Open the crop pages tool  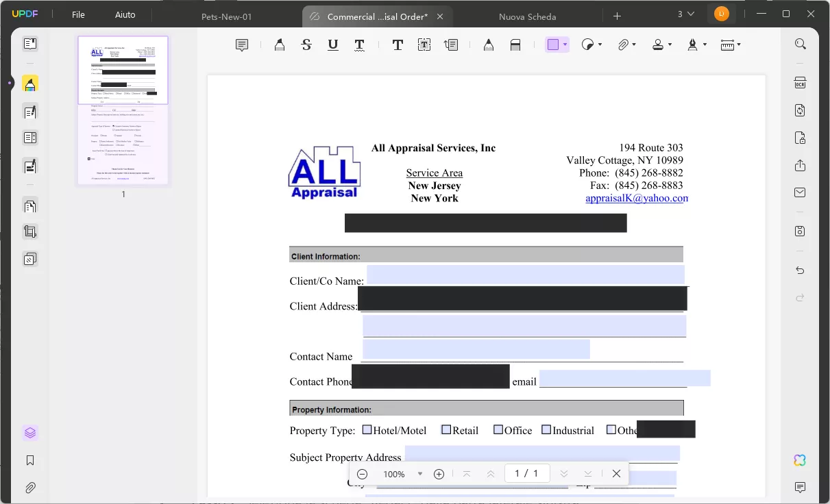[x=30, y=231]
